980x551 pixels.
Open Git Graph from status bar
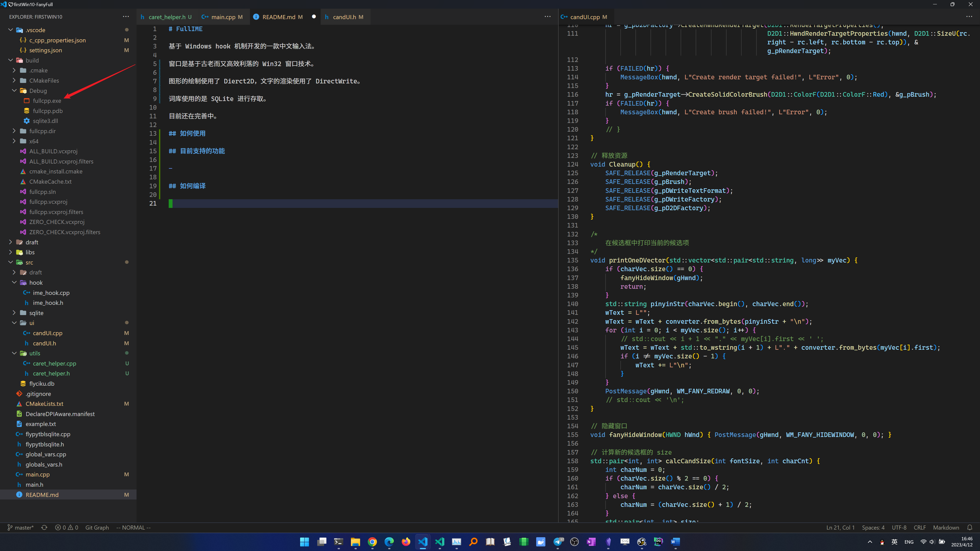pos(97,528)
